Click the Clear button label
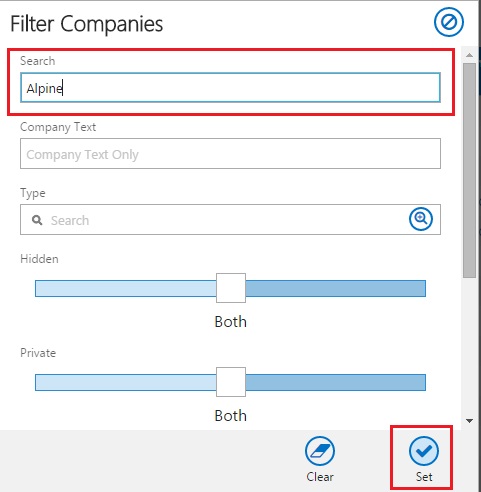Screen dimensions: 481x492 [320, 477]
